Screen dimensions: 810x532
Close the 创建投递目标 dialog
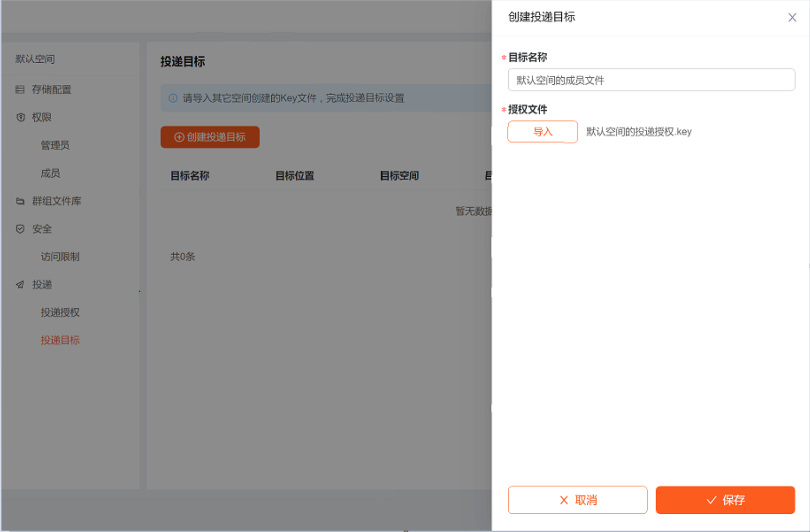pyautogui.click(x=792, y=17)
